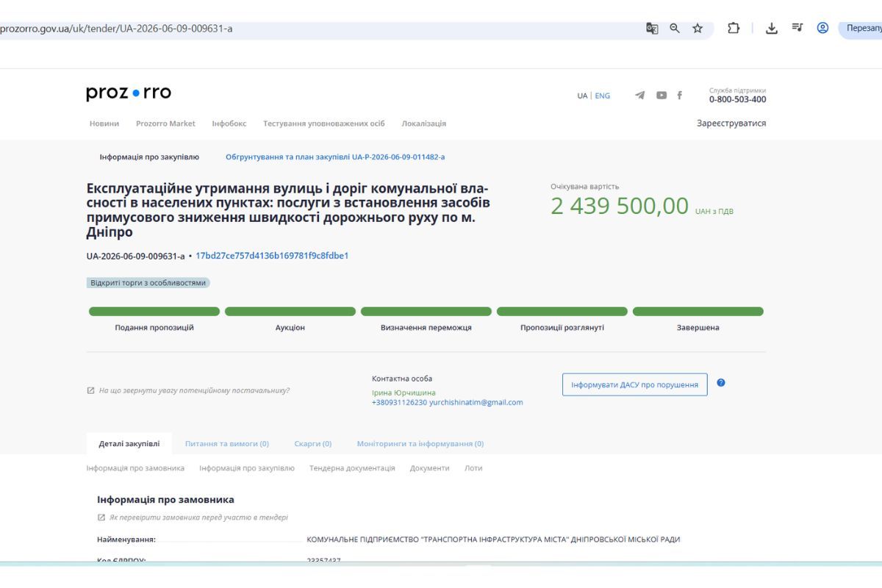The width and height of the screenshot is (882, 588).
Task: Open Як перевірити замовника перед участю link
Action: point(198,517)
